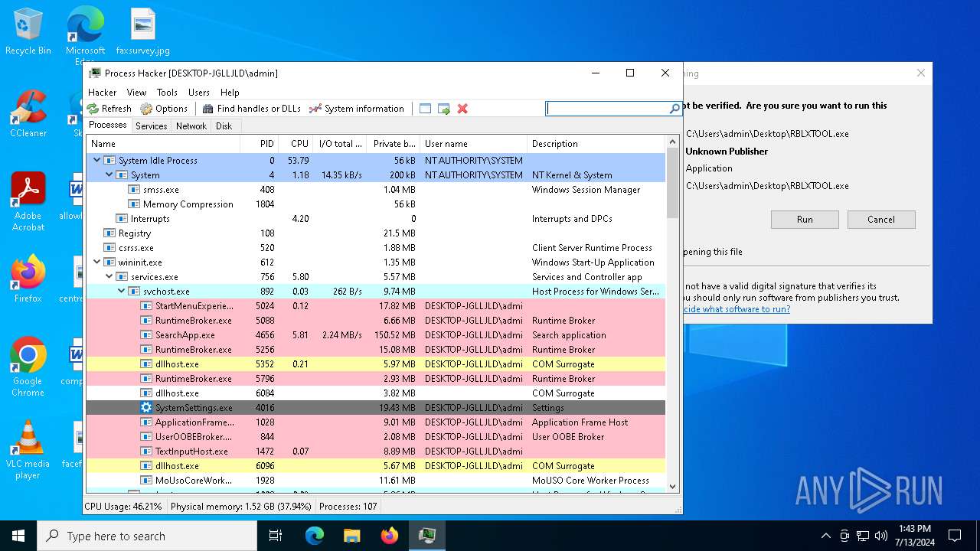
Task: Click the Windows Start button
Action: click(18, 536)
